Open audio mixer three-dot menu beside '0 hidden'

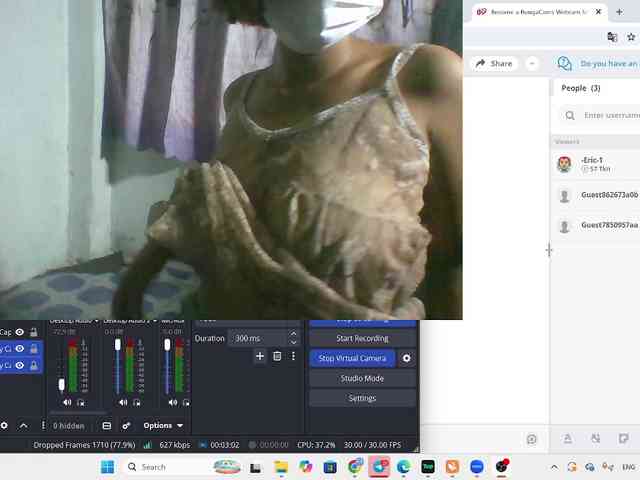click(x=43, y=425)
